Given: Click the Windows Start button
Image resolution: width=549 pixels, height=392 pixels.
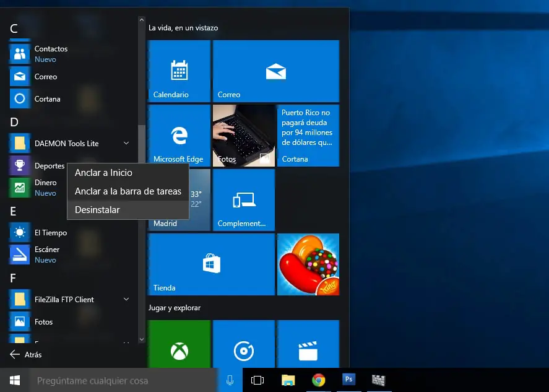Looking at the screenshot, I should tap(15, 380).
